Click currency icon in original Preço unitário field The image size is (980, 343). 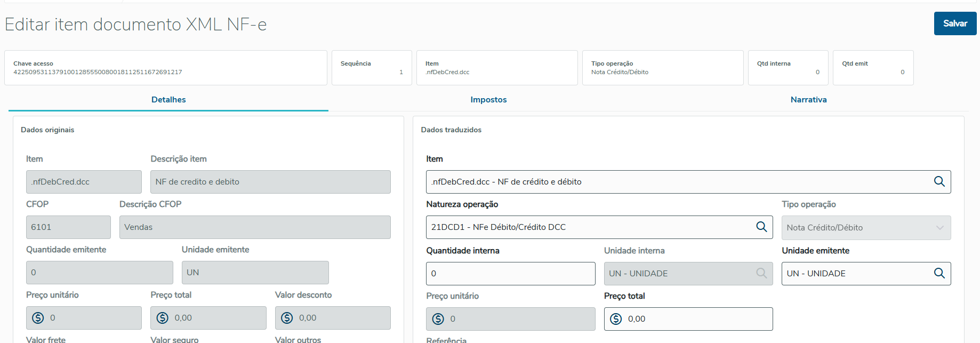point(38,318)
